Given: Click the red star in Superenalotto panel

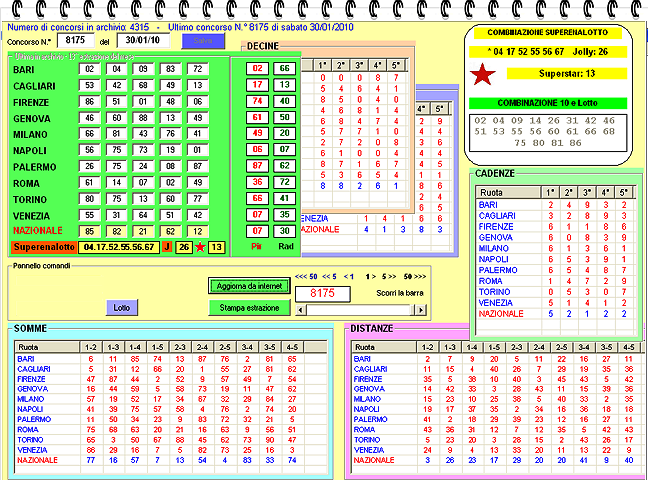Looking at the screenshot, I should (483, 74).
